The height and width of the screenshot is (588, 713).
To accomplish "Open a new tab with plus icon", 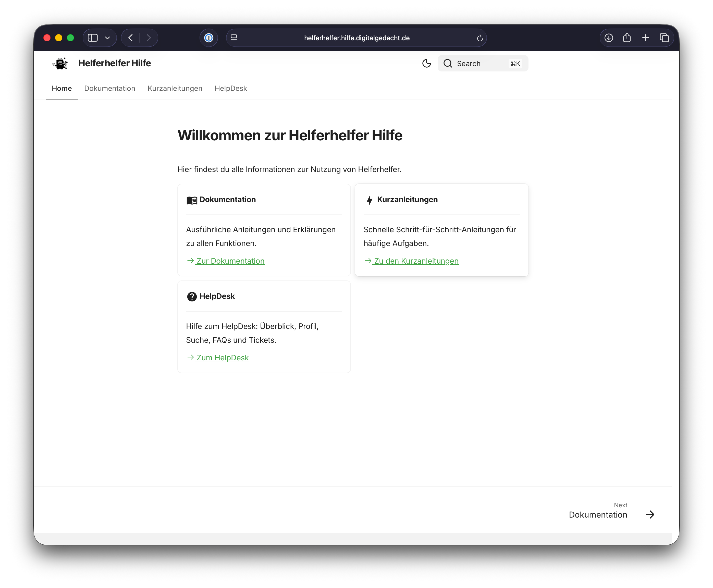I will tap(645, 38).
